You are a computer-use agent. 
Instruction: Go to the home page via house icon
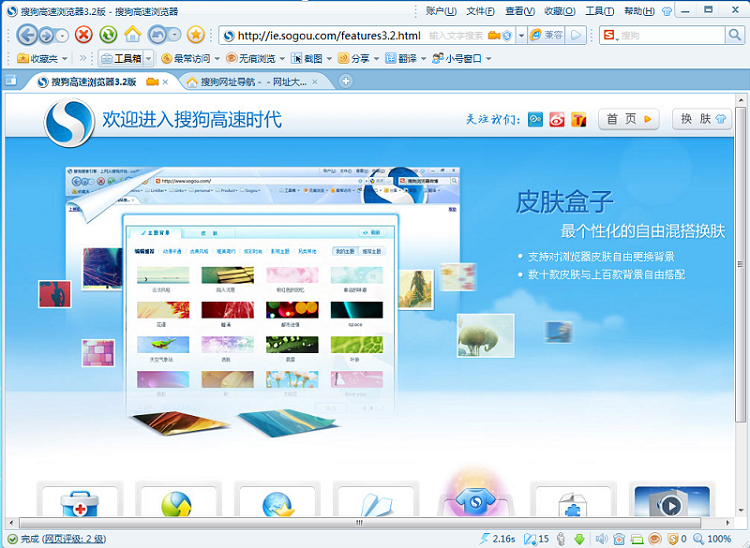tap(132, 34)
